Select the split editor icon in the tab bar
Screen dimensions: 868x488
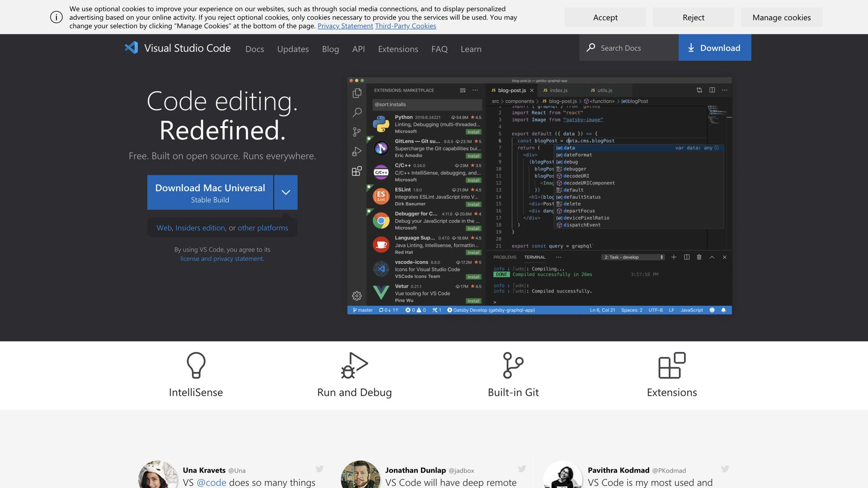(712, 90)
